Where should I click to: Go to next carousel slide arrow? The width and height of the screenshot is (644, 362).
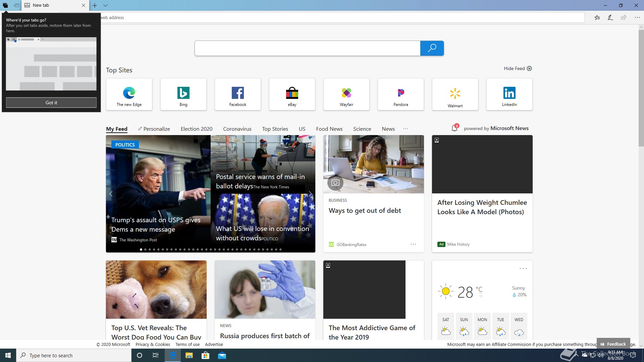coord(310,193)
